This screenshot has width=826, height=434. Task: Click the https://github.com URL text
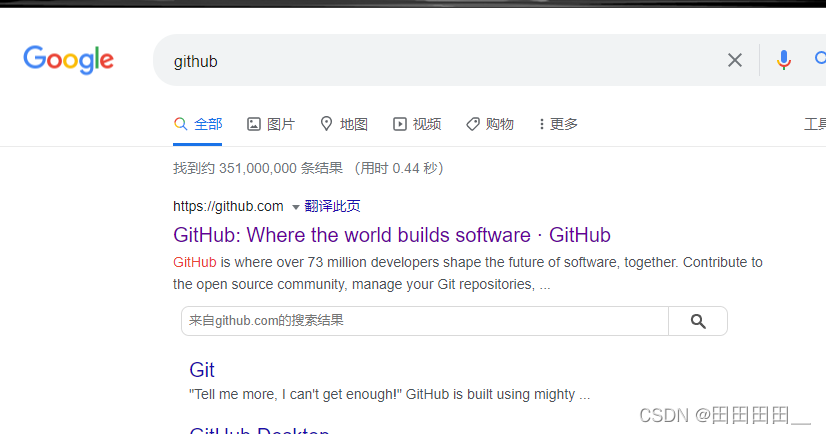(x=228, y=206)
